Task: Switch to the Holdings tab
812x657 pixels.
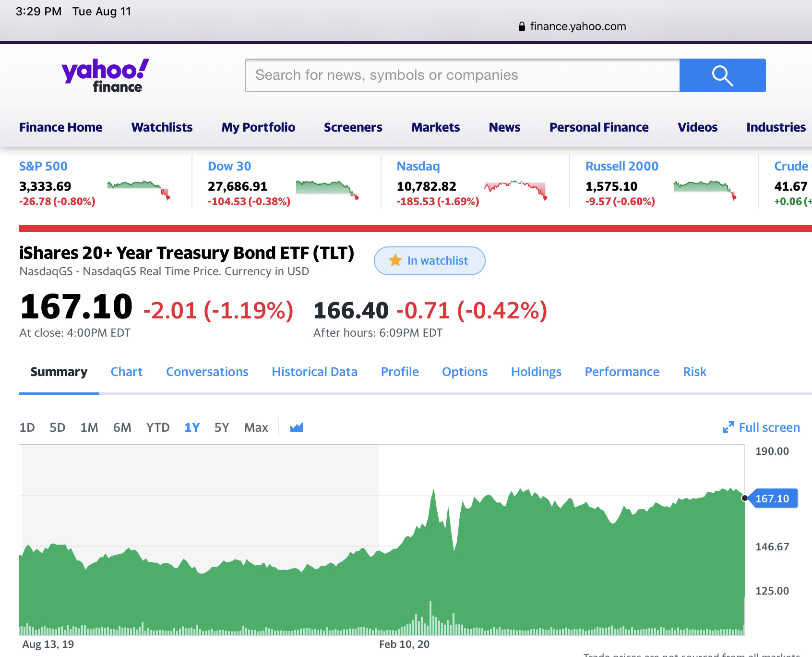Action: (536, 372)
